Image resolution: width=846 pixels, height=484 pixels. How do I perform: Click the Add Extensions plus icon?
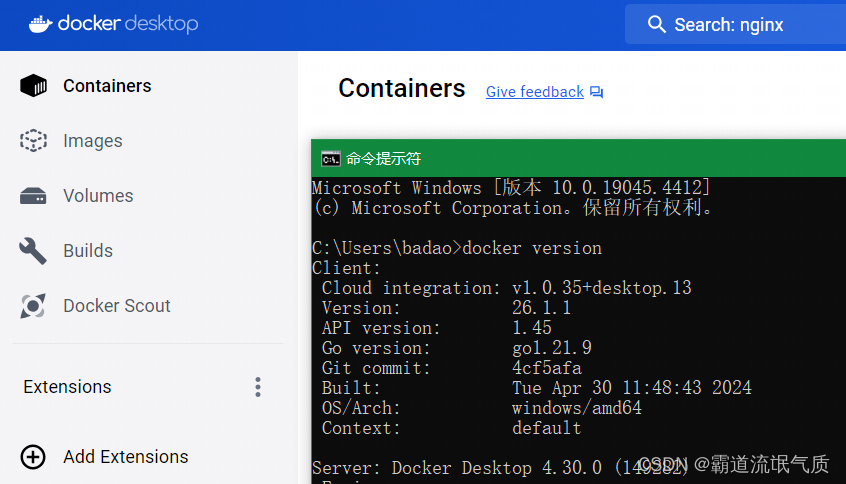(33, 457)
